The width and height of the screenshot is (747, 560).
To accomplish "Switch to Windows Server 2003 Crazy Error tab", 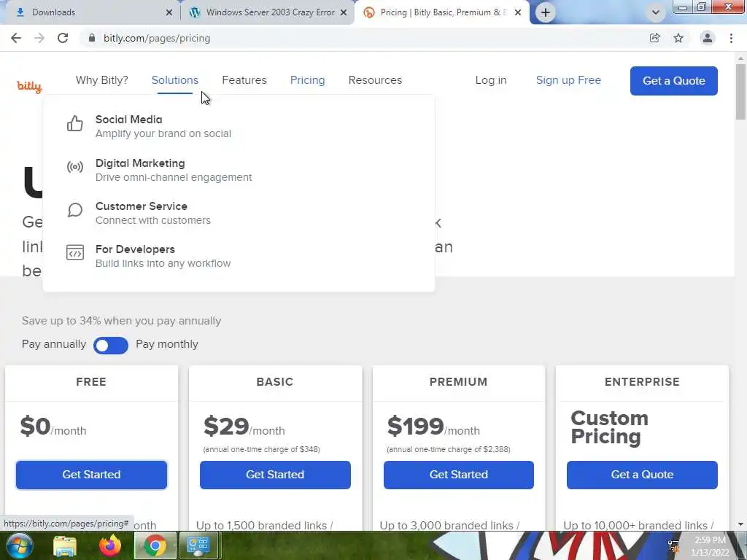I will [x=267, y=12].
